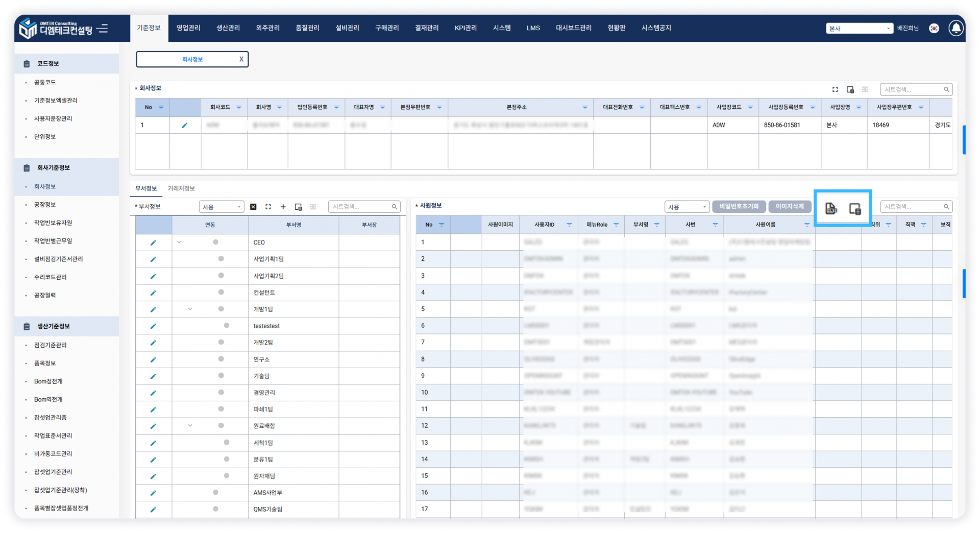Image resolution: width=980 pixels, height=533 pixels.
Task: Open the 생산관리 menu
Action: tap(228, 28)
